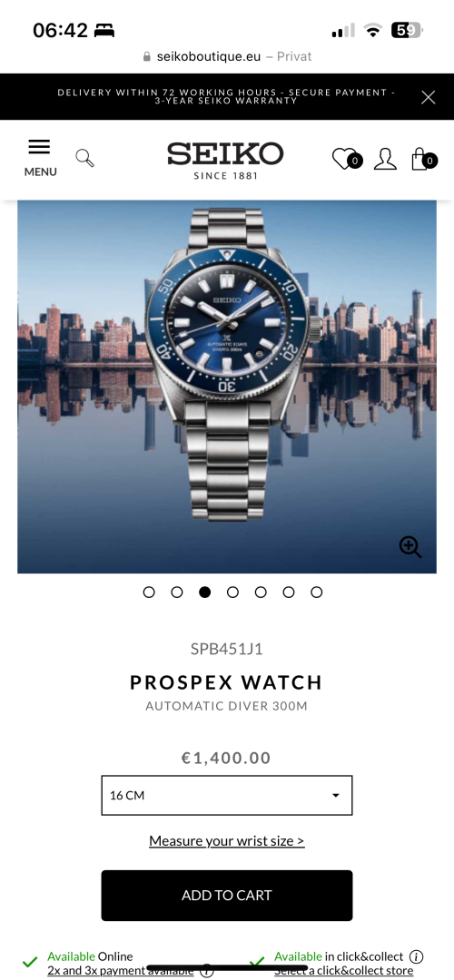Open the search magnifier icon
Image resolution: width=454 pixels, height=980 pixels.
click(85, 158)
